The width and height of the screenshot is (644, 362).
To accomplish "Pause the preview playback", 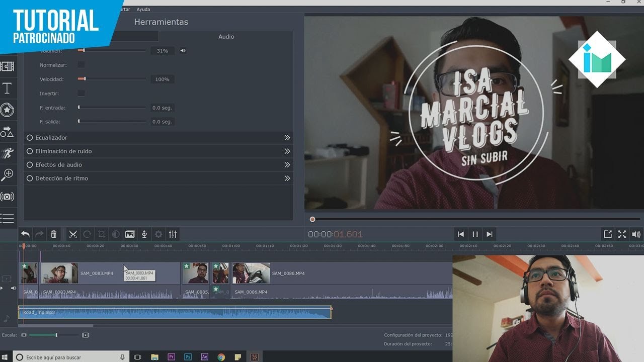I will (x=475, y=234).
